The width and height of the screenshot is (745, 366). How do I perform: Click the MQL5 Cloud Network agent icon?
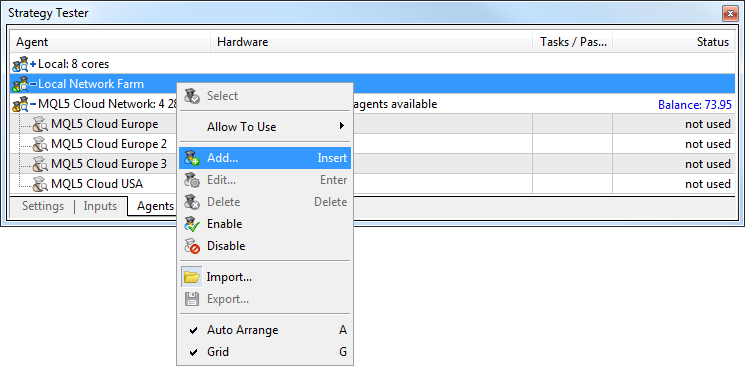tap(20, 104)
